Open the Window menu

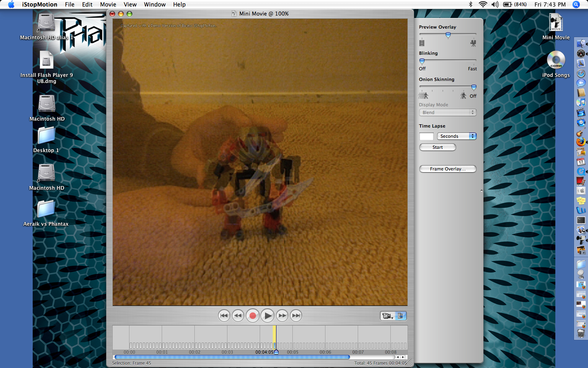point(155,4)
